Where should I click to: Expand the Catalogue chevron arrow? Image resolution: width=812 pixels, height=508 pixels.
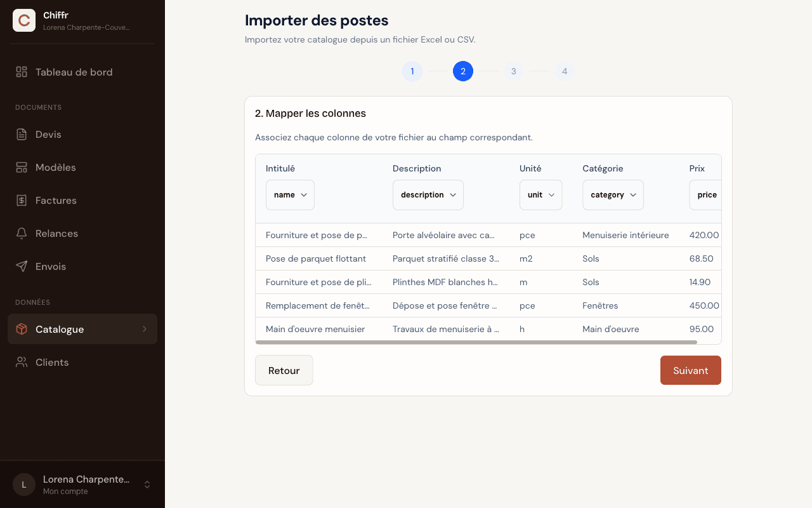(x=145, y=329)
